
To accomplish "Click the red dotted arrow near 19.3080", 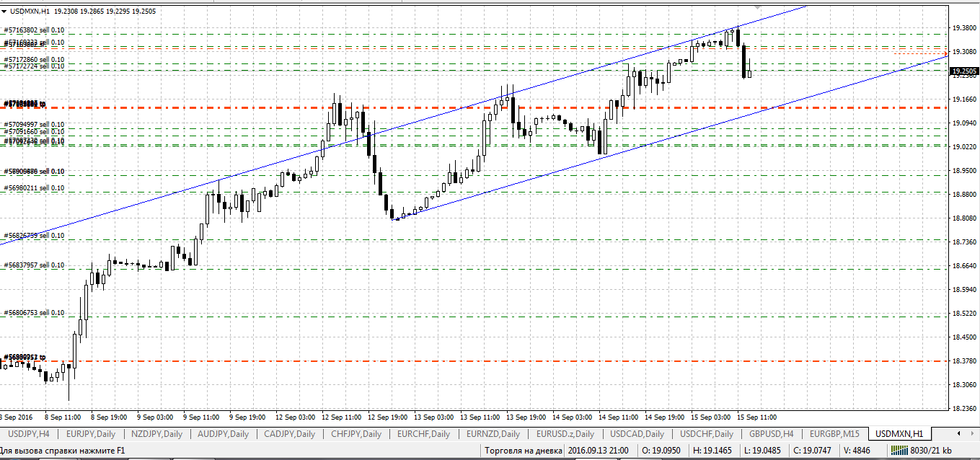I will (x=921, y=53).
